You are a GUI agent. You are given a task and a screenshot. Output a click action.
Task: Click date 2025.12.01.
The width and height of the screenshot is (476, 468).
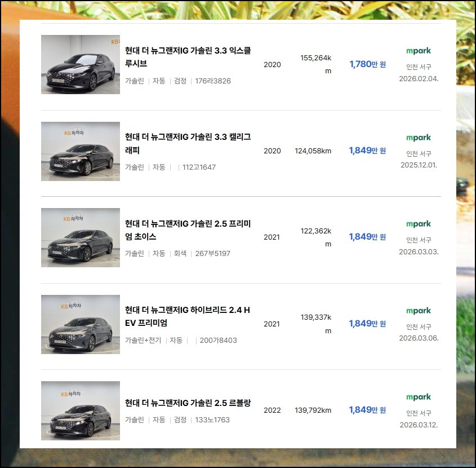(x=419, y=165)
